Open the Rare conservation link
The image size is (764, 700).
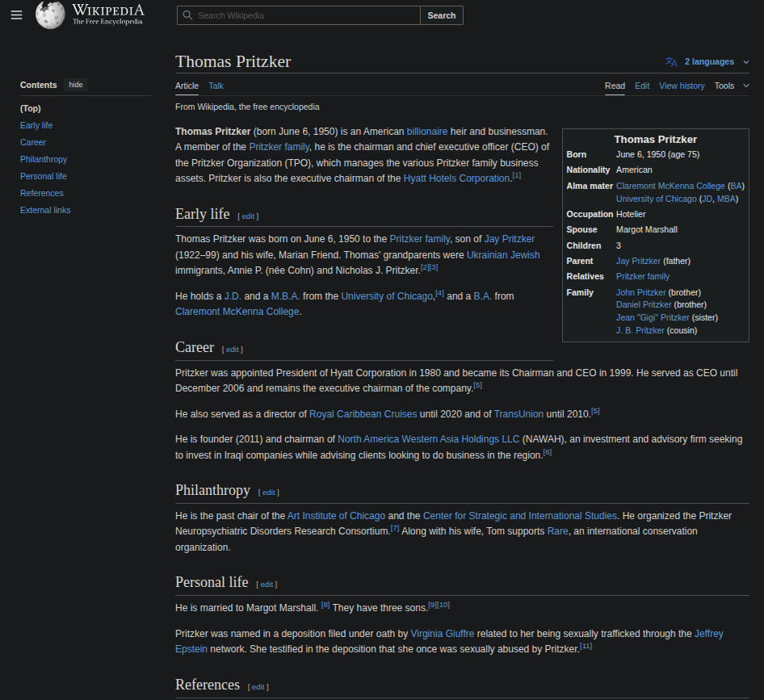[x=557, y=531]
